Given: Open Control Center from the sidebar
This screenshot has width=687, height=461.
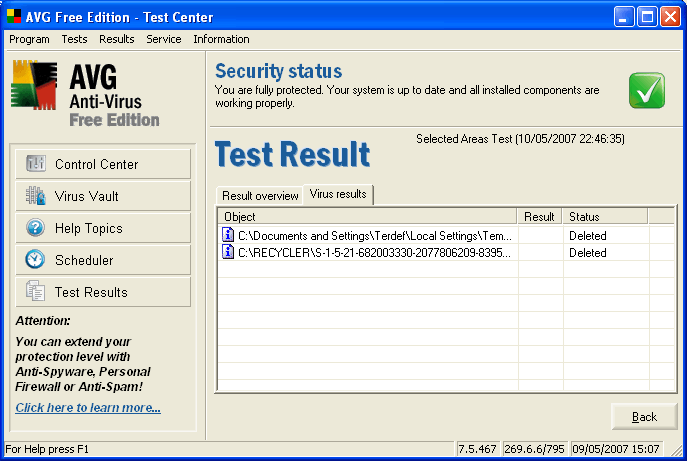Looking at the screenshot, I should coord(103,164).
